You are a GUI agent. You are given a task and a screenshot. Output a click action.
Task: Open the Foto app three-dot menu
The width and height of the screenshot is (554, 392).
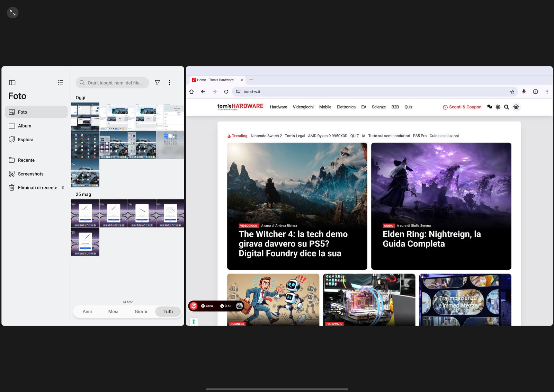coord(169,83)
